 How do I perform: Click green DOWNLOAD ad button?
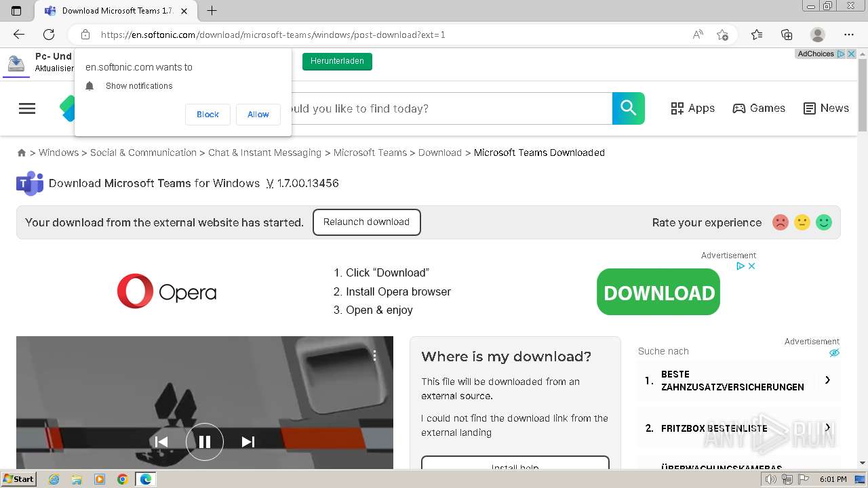tap(658, 292)
